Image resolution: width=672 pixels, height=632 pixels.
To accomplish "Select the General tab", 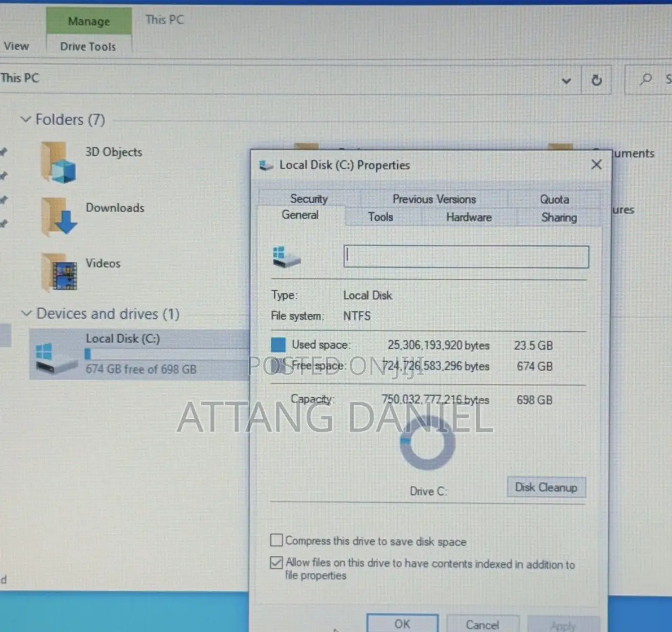I will tap(300, 214).
